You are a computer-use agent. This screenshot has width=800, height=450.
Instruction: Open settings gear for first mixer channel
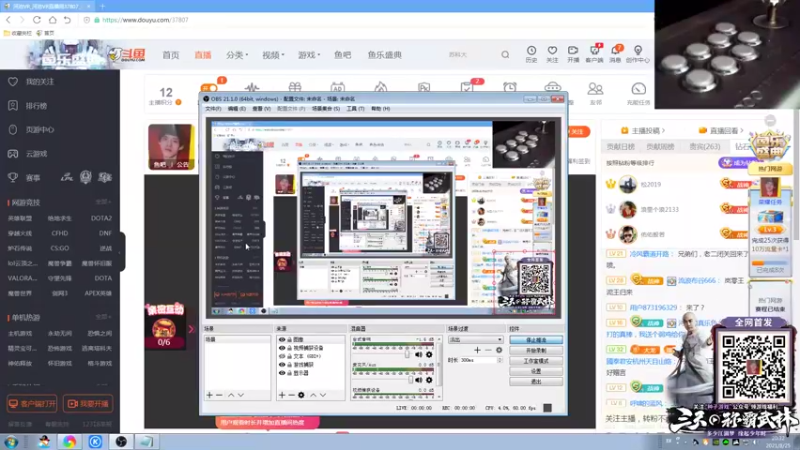(x=429, y=354)
